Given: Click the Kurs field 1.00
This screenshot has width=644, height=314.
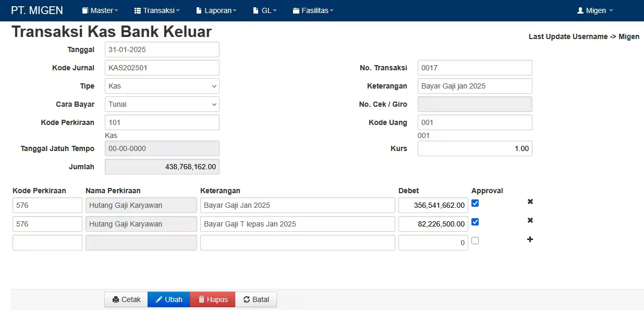Looking at the screenshot, I should 475,148.
